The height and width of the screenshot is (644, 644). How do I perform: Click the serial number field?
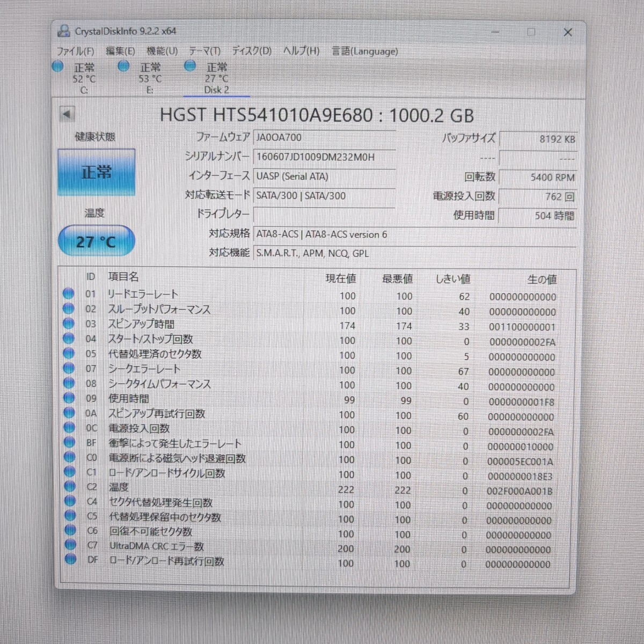[x=324, y=157]
